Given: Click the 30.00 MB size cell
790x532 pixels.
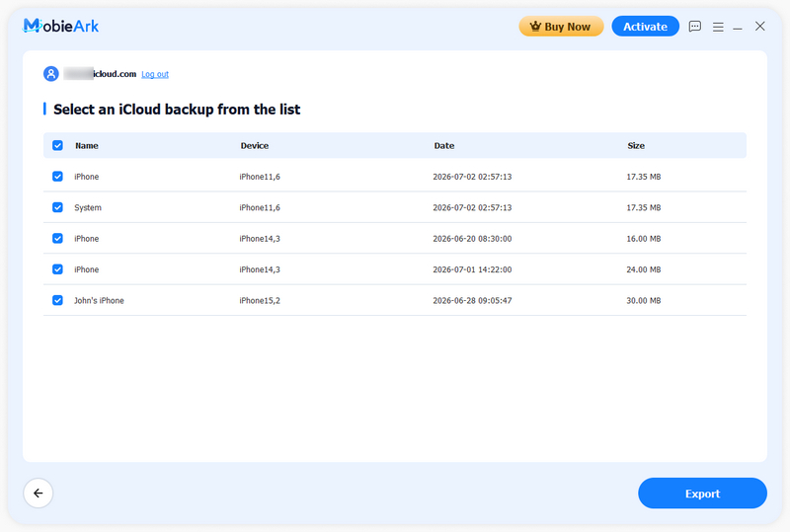Looking at the screenshot, I should click(644, 301).
